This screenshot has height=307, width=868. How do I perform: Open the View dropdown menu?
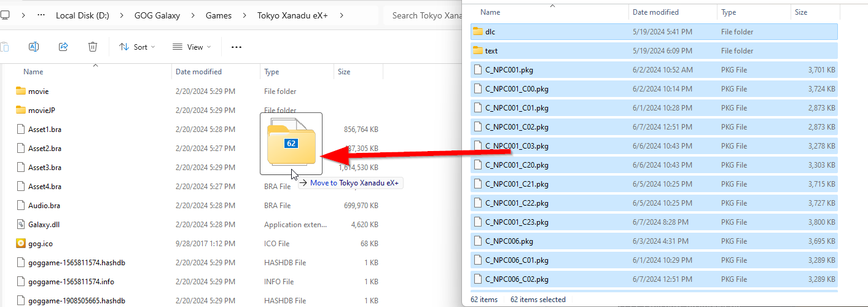[192, 47]
